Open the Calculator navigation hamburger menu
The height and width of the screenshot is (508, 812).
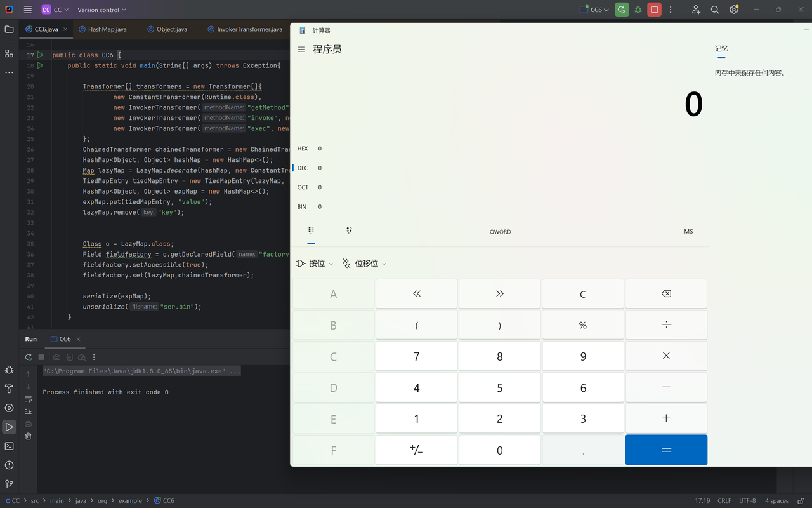coord(301,49)
